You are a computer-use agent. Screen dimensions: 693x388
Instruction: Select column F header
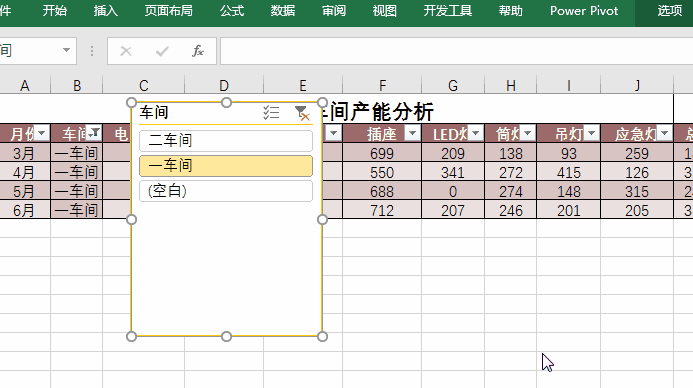(x=382, y=85)
